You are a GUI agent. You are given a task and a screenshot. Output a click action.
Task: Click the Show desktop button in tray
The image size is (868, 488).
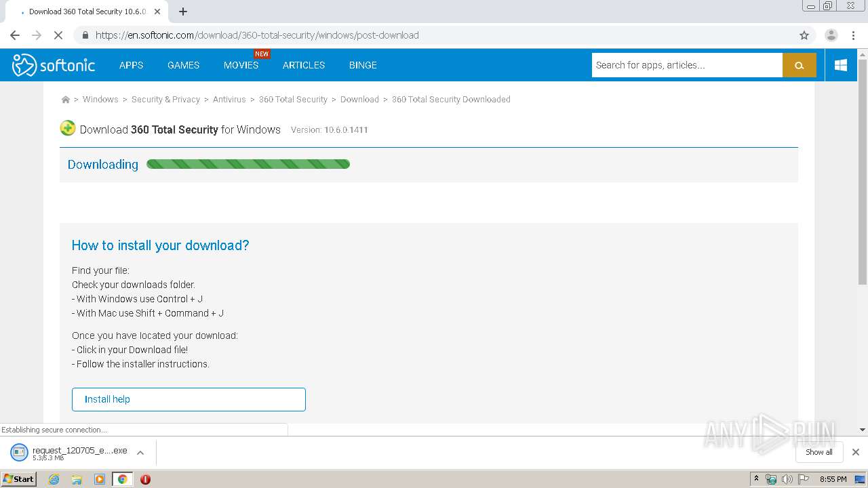pyautogui.click(x=861, y=479)
